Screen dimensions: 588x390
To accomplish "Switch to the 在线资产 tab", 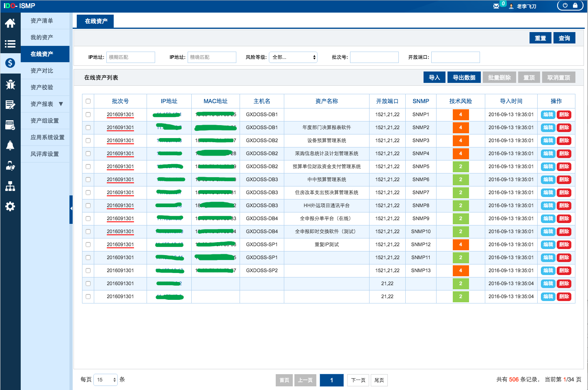I will tap(96, 21).
